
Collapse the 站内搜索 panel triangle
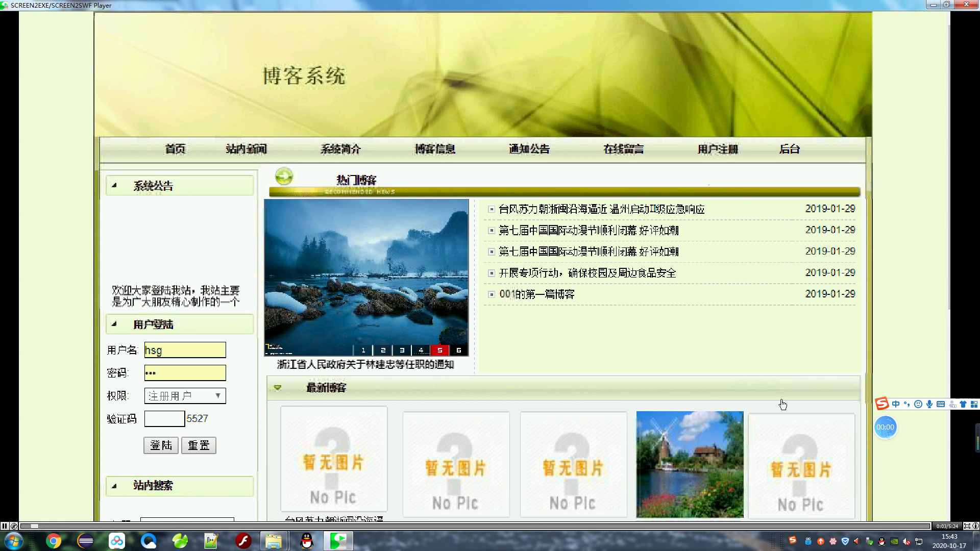click(114, 486)
